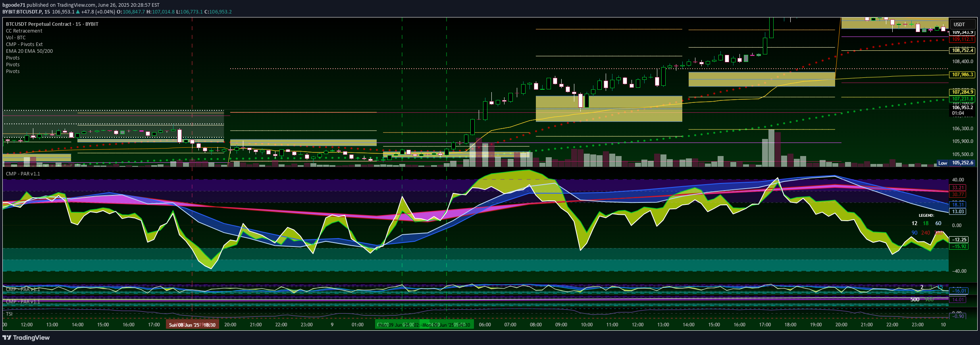Screen dimensions: 980x345
Task: Click the bgoode71 published on TradingView.com header
Action: pyautogui.click(x=81, y=5)
